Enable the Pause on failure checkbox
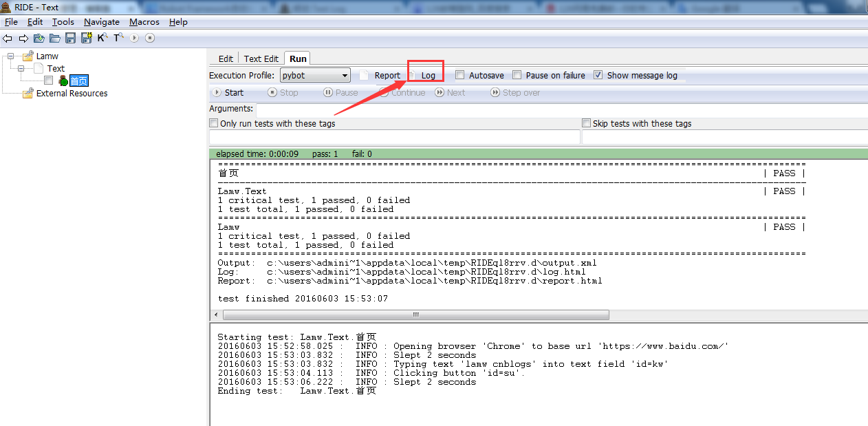Image resolution: width=868 pixels, height=426 pixels. [517, 75]
